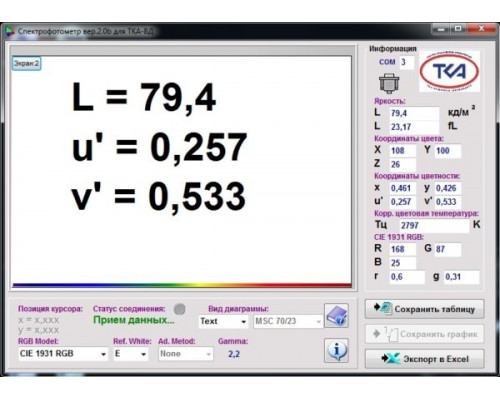
Task: Click the Координаты цветности heading
Action: [x=417, y=176]
